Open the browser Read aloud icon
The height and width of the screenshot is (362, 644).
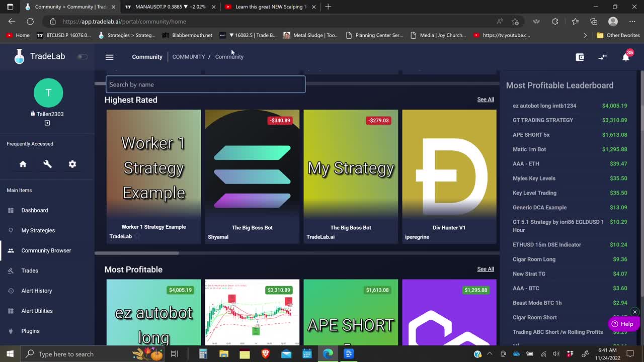click(x=500, y=22)
